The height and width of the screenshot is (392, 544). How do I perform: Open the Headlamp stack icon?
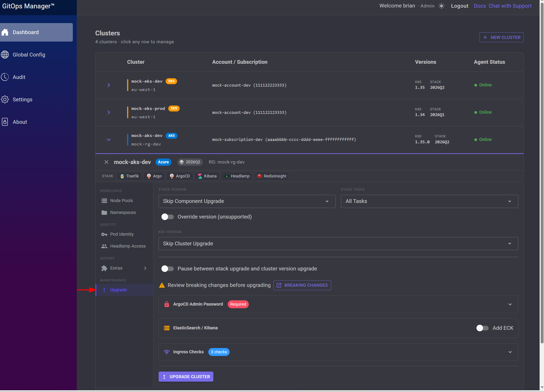point(226,176)
